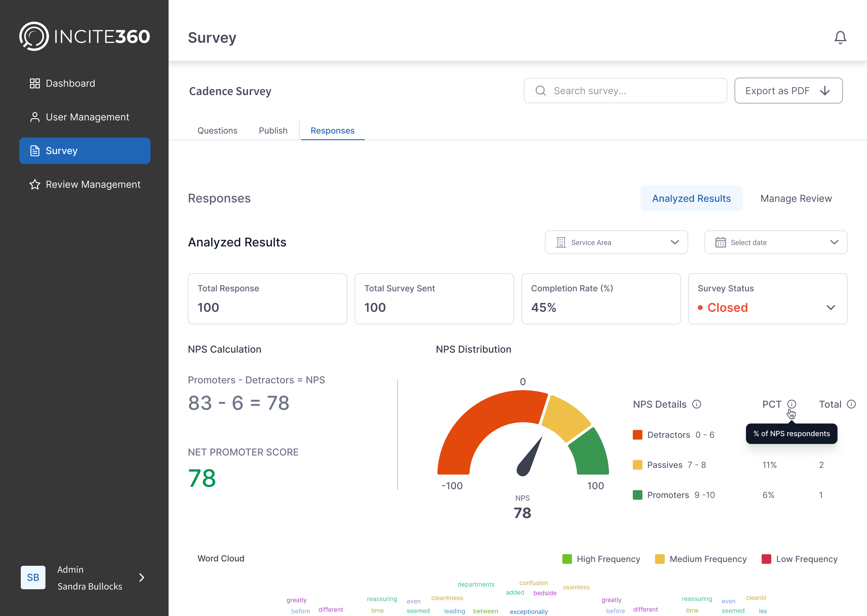Click the High Frequency green swatch
Viewport: 867px width, 616px height.
(x=567, y=559)
